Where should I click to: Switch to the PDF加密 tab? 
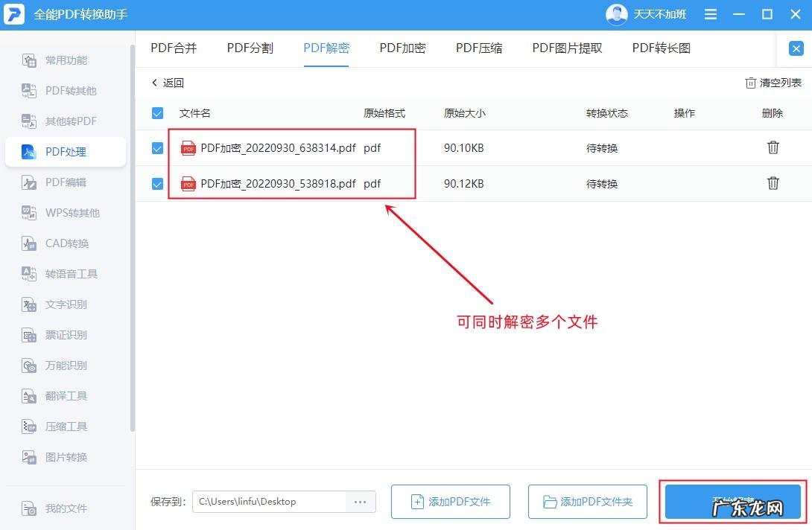402,48
